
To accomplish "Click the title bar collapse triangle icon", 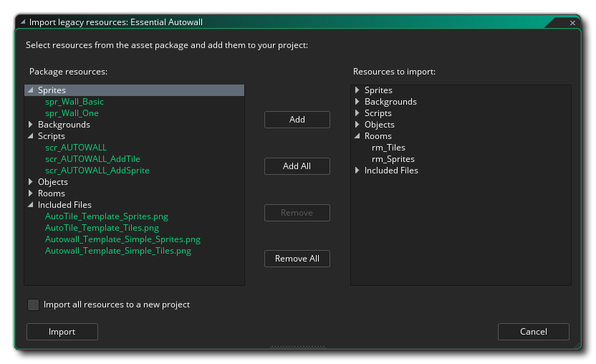I will tap(23, 22).
